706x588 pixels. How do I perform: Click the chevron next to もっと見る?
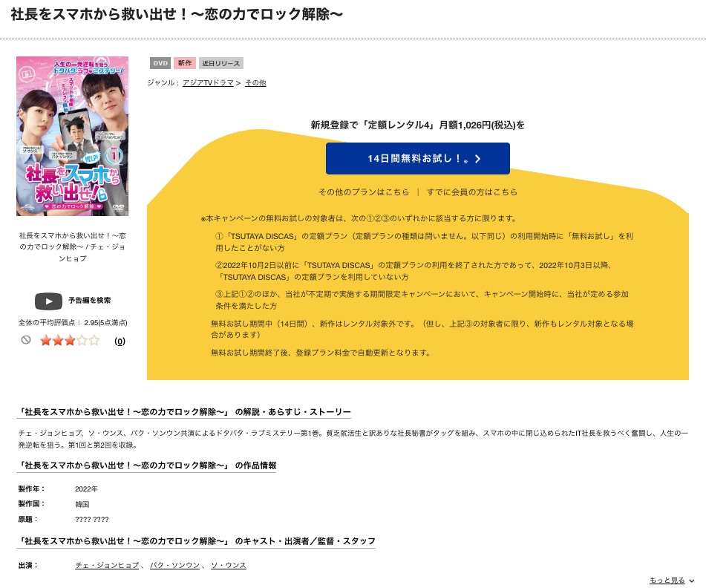[691, 581]
